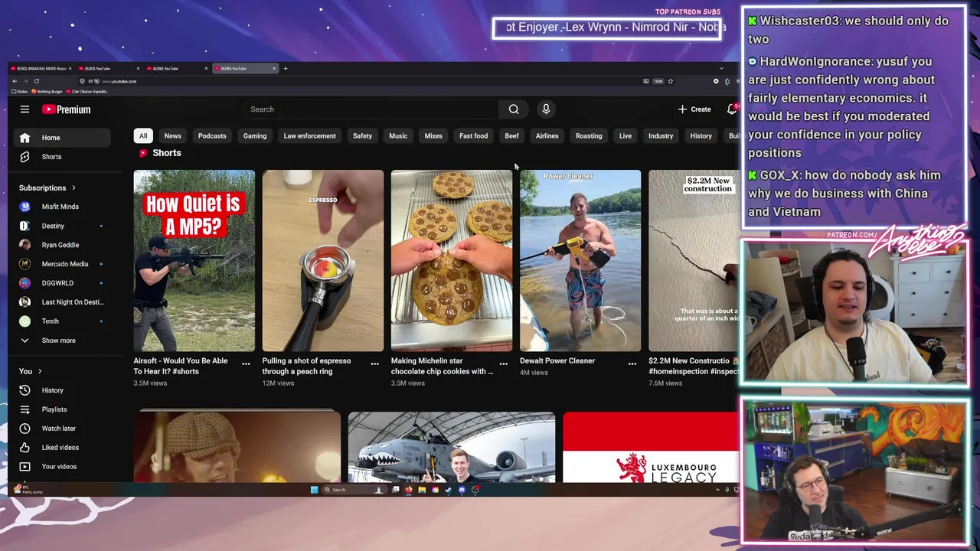
Task: Open the Luxembourg Legacy video thumbnail
Action: [x=651, y=448]
